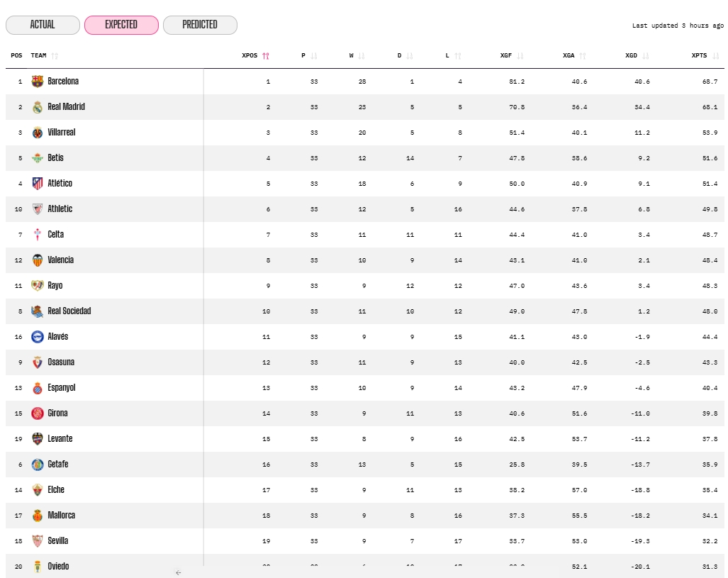Click the Girona club crest
The height and width of the screenshot is (578, 728).
point(38,413)
